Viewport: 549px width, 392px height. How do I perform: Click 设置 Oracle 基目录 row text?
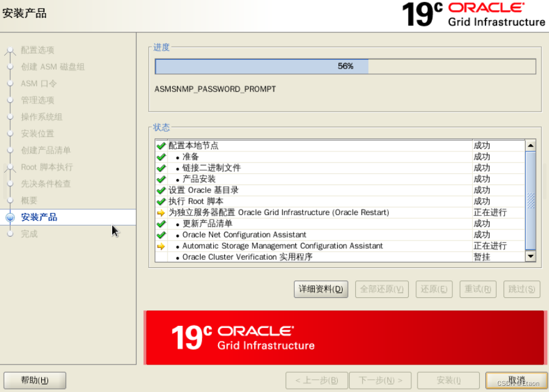pos(203,190)
